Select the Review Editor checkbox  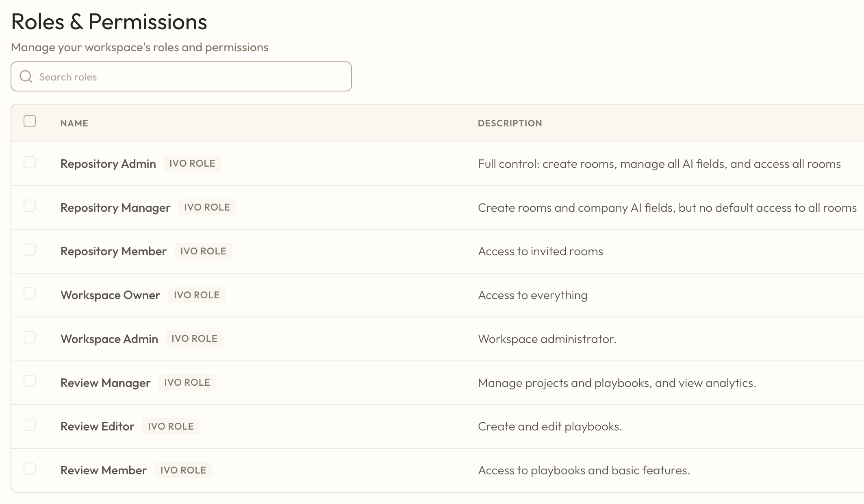coord(30,425)
